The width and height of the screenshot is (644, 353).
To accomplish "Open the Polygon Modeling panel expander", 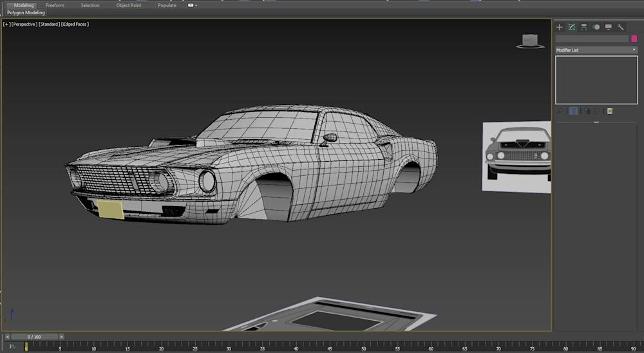I will [26, 13].
